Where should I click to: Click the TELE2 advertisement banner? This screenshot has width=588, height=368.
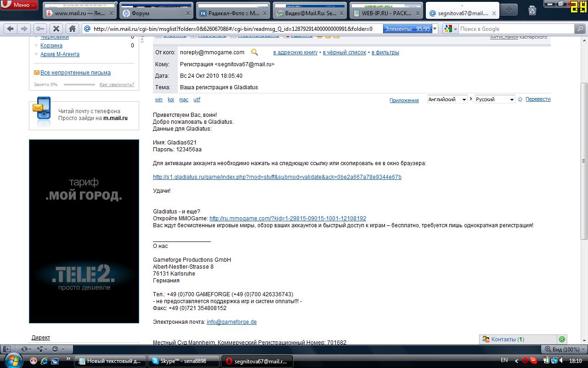pyautogui.click(x=84, y=231)
